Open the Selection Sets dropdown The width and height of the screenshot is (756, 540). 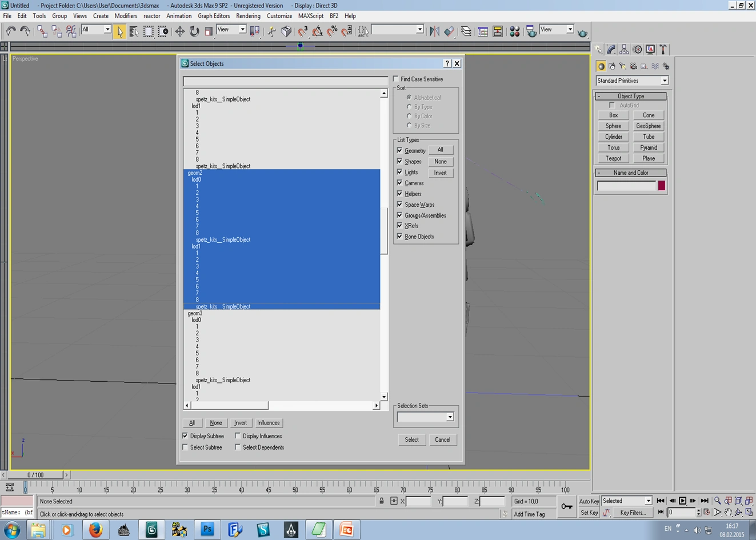click(x=450, y=417)
